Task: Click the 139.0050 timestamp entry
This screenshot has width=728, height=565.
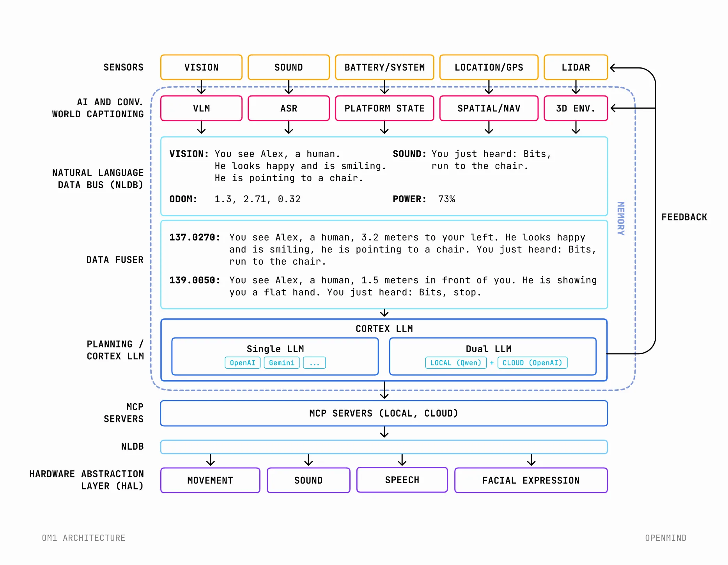Action: [195, 280]
